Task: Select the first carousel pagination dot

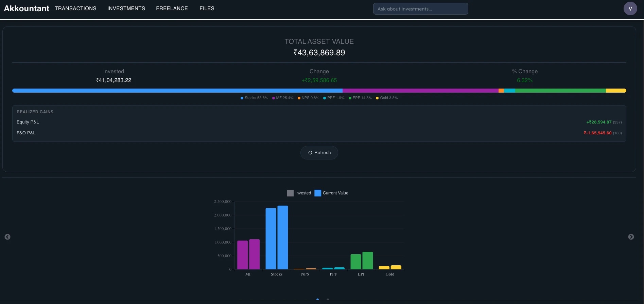Action: tap(317, 299)
